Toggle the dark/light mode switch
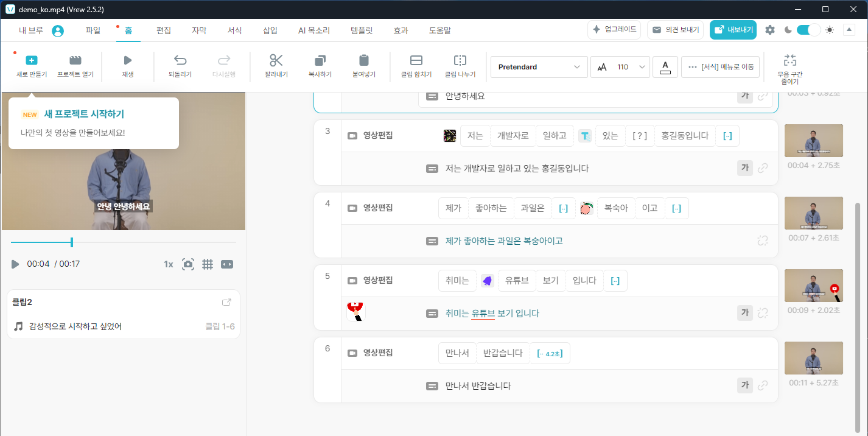This screenshot has width=868, height=436. click(808, 30)
